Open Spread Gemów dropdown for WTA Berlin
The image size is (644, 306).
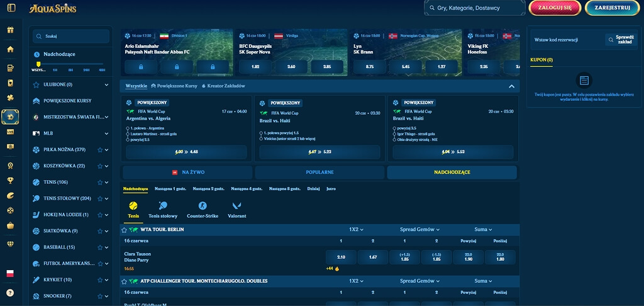click(419, 229)
